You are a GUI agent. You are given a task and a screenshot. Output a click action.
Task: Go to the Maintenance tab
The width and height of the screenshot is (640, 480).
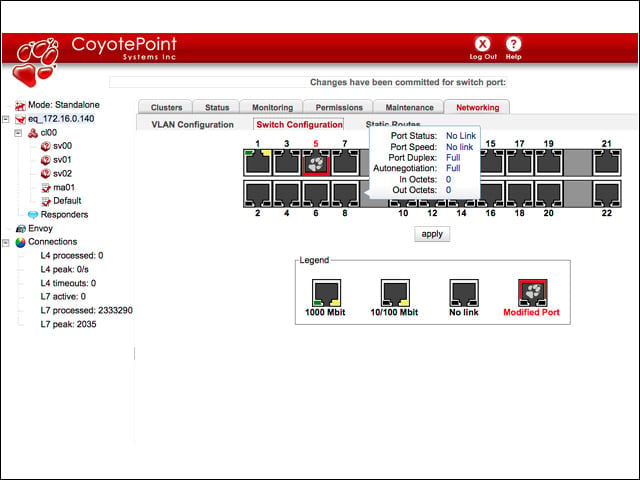pos(409,107)
